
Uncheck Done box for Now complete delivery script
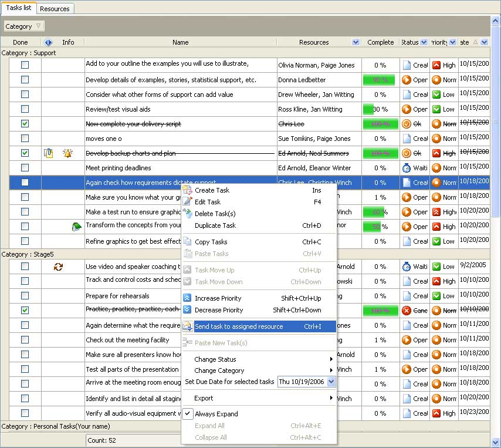tap(25, 124)
